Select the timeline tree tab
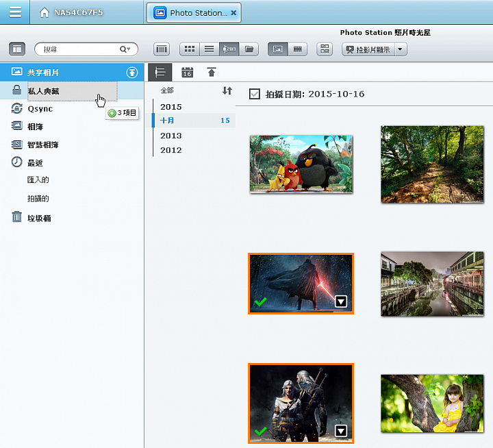The height and width of the screenshot is (448, 493). 160,73
